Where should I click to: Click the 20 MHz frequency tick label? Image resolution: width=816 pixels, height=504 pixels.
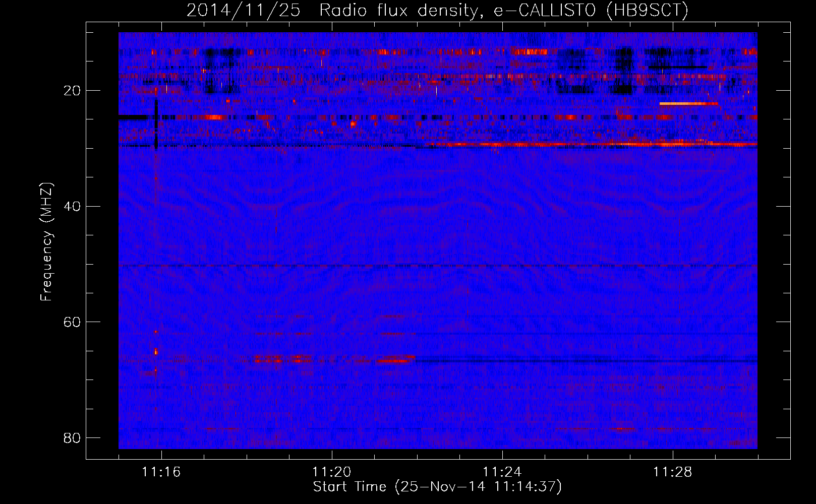click(x=73, y=91)
